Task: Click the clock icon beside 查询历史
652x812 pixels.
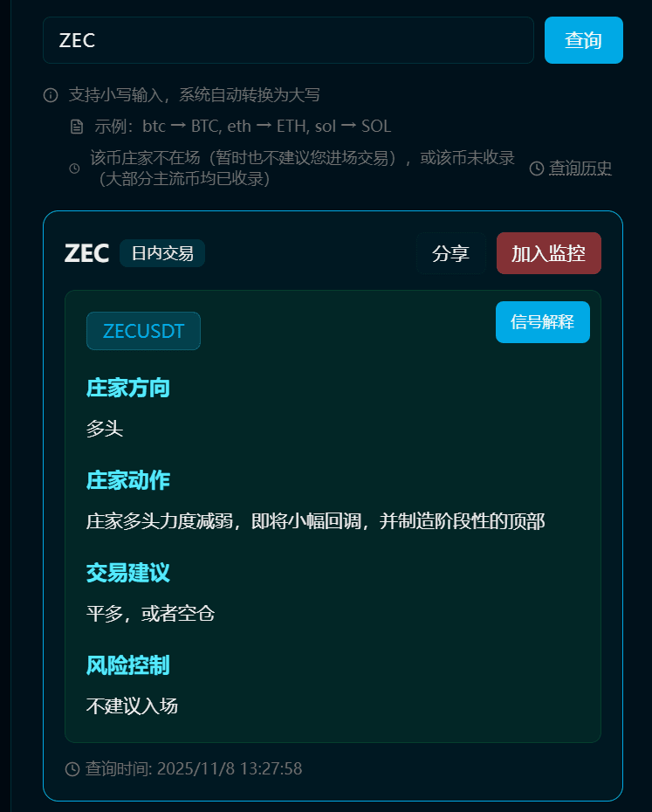Action: click(x=537, y=169)
